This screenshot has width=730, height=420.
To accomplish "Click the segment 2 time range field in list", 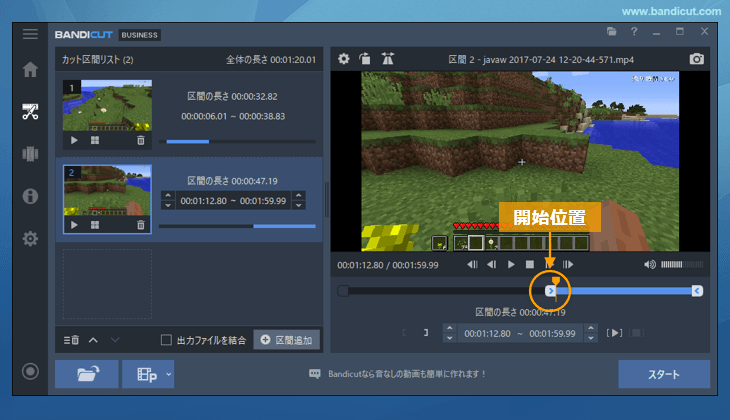I will click(233, 201).
